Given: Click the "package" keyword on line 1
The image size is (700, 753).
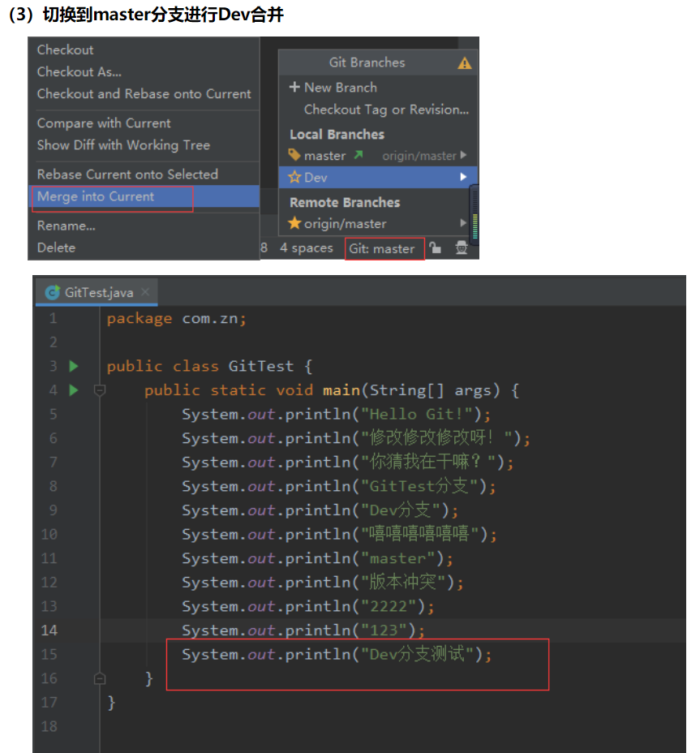Looking at the screenshot, I should pyautogui.click(x=140, y=318).
